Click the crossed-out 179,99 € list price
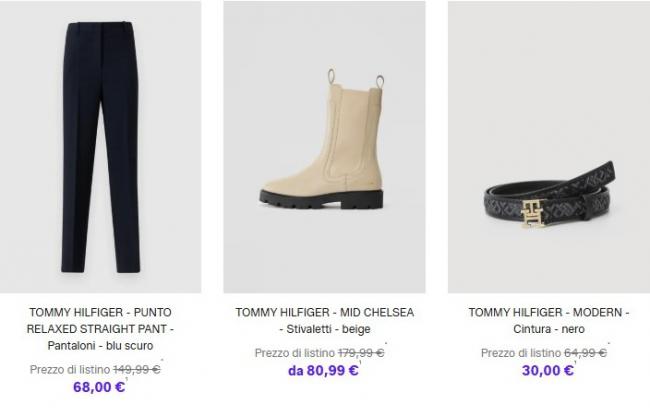The width and height of the screenshot is (650, 416). (361, 352)
